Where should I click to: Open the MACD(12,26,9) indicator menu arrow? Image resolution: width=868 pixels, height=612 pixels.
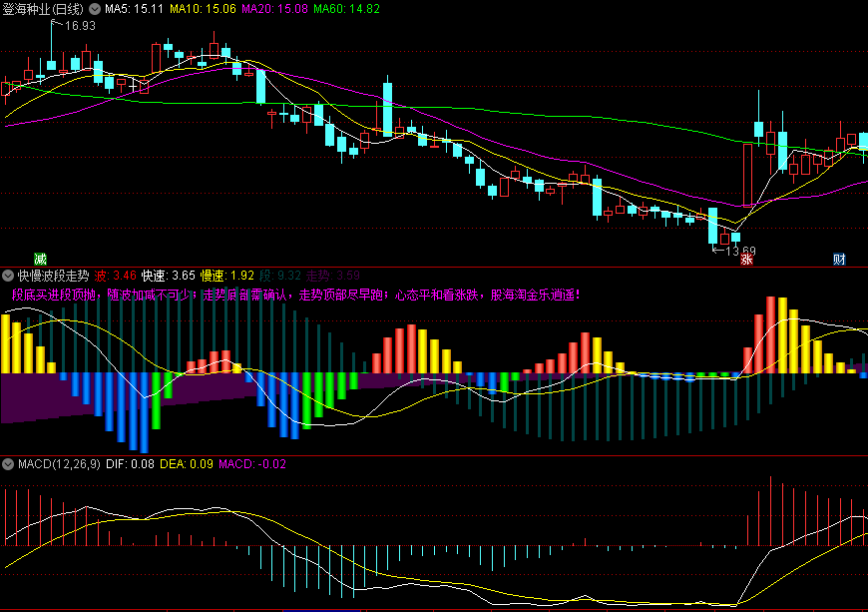8,464
